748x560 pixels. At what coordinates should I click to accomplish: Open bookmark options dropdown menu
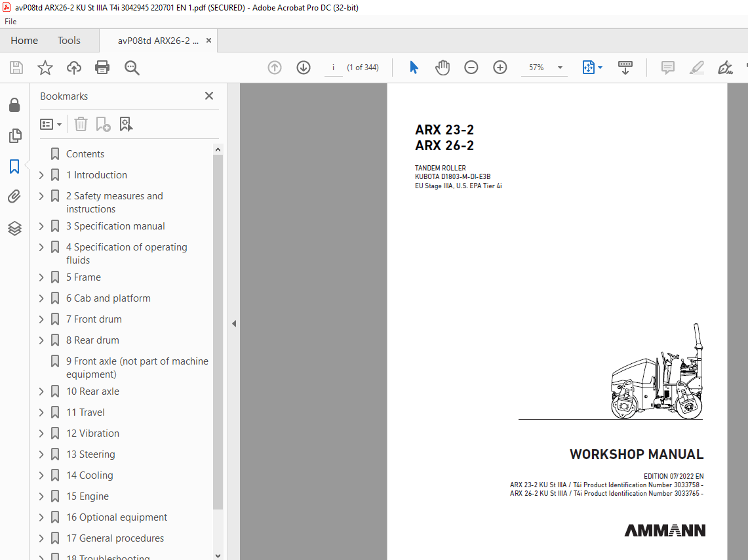coord(50,125)
